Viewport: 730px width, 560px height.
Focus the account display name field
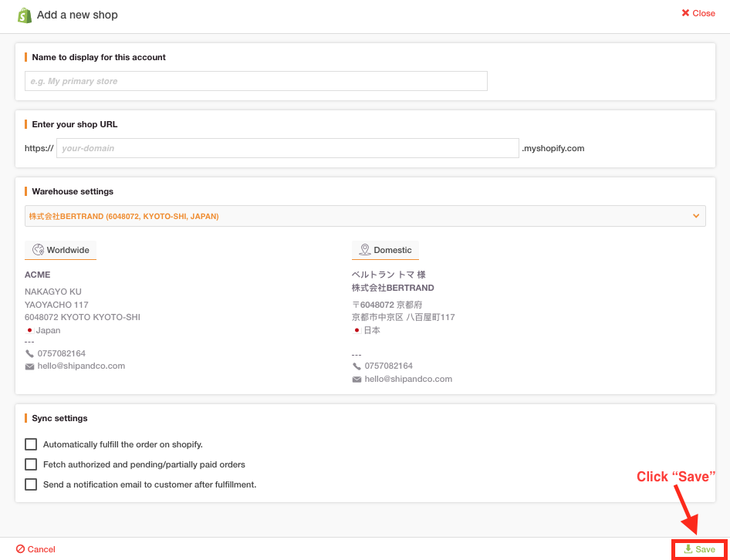pyautogui.click(x=256, y=81)
